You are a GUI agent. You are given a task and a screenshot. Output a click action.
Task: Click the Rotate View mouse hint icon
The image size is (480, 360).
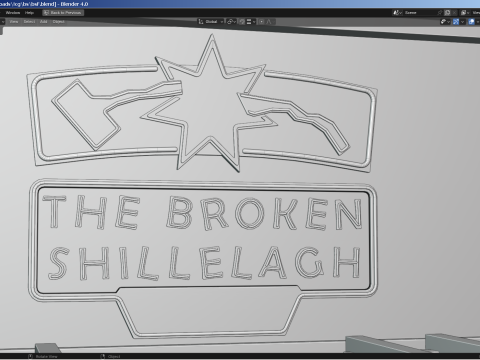[30, 357]
